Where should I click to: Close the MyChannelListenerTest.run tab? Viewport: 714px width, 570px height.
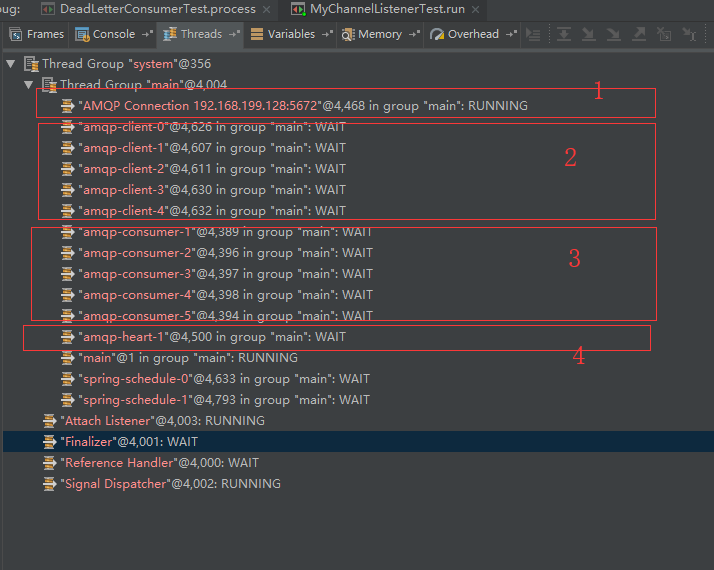(x=475, y=10)
